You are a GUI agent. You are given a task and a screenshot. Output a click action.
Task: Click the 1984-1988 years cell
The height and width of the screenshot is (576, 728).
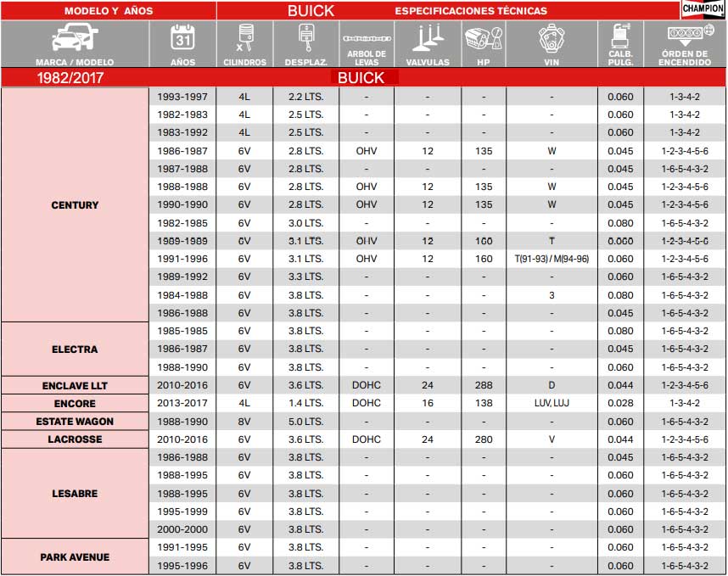(x=182, y=295)
